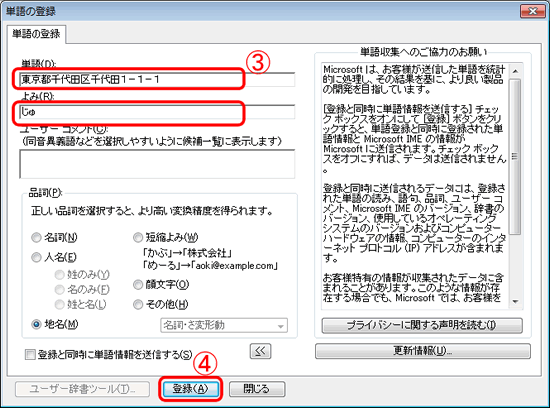Click the ユーザー辞書ツール(T) button

(x=82, y=389)
